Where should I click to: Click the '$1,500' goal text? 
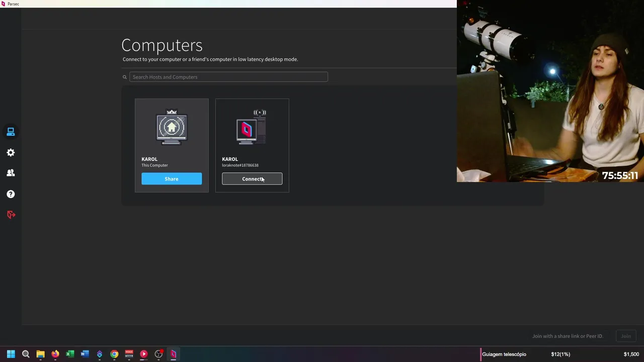click(631, 354)
